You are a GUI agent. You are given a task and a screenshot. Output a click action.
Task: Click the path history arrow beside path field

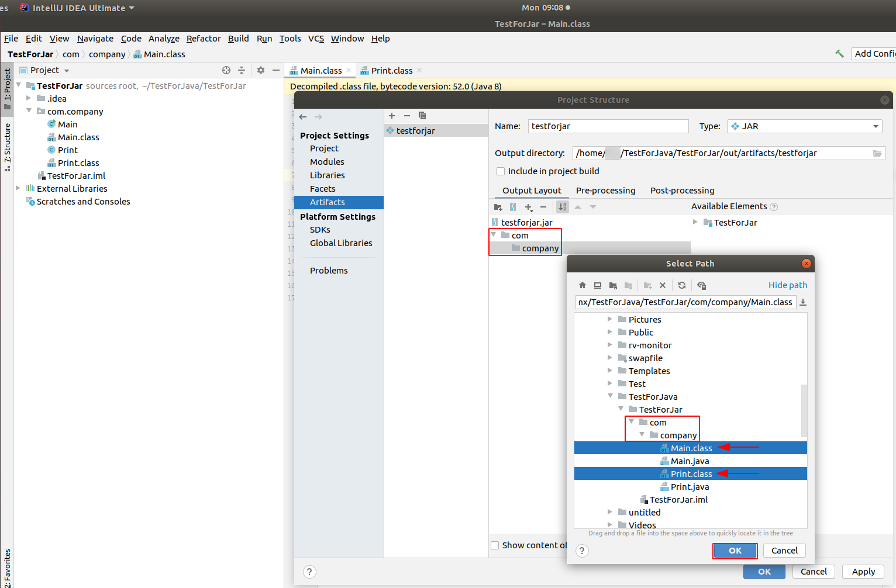pyautogui.click(x=803, y=302)
